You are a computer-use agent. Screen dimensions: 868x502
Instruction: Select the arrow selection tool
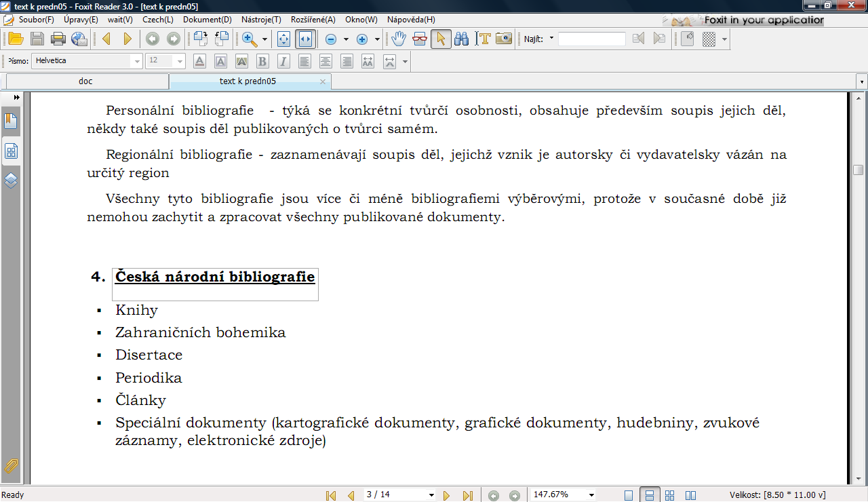[x=441, y=39]
